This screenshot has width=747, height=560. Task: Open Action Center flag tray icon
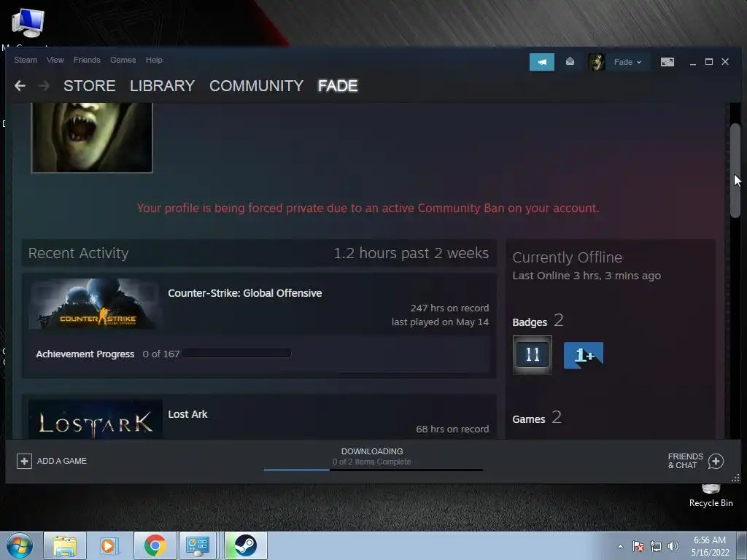pos(638,546)
